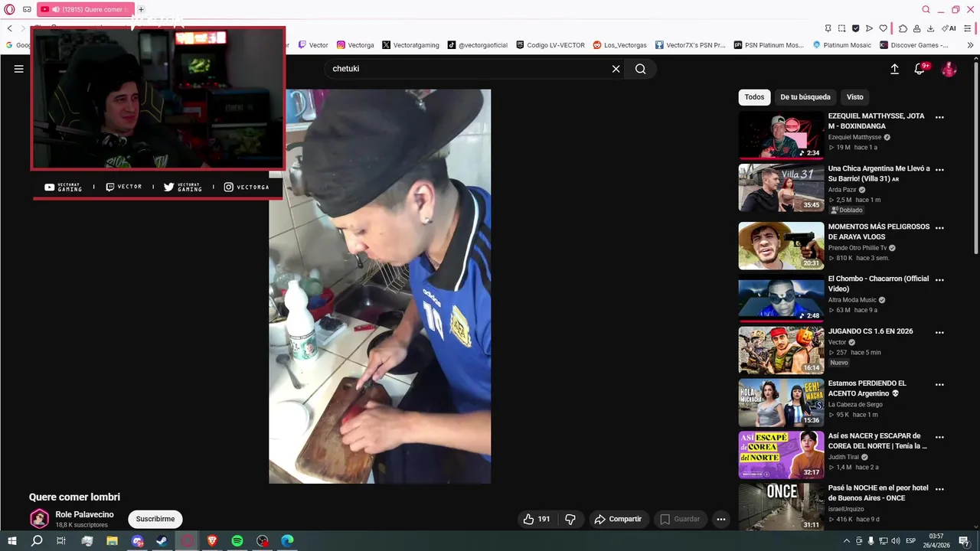
Task: Select the Todos filter chip
Action: 754,97
